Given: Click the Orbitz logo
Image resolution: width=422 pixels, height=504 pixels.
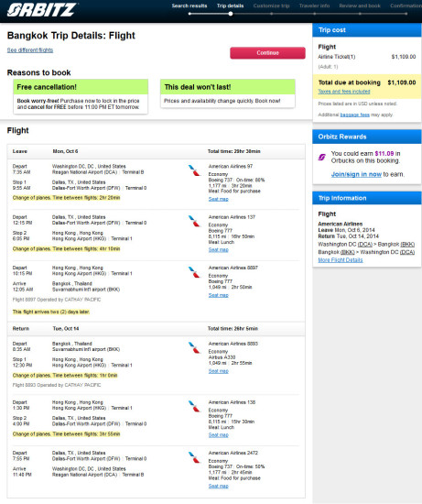Looking at the screenshot, I should pyautogui.click(x=42, y=10).
